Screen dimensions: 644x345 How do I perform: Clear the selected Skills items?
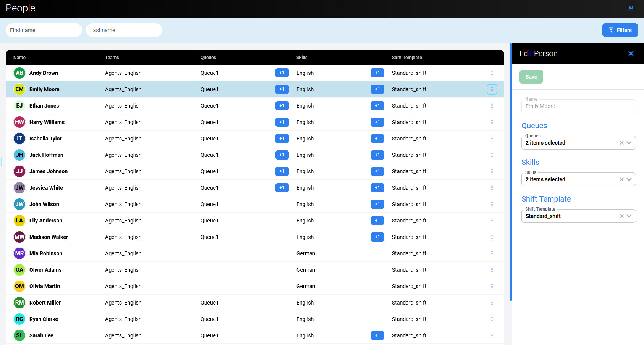click(621, 179)
